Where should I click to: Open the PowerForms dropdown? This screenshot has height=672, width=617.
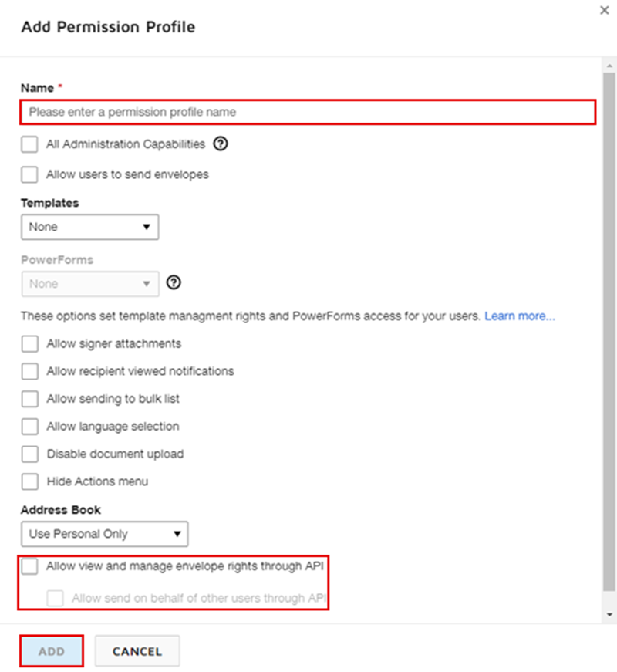click(x=89, y=284)
